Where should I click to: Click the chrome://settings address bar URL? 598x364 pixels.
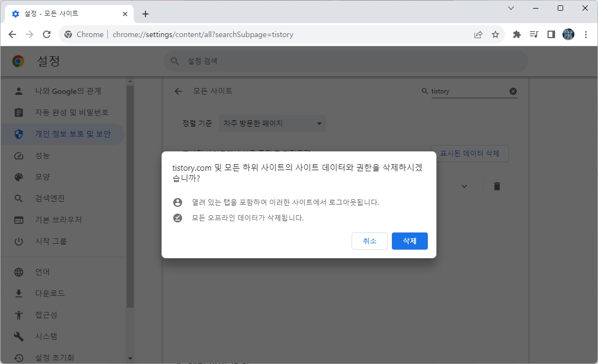point(203,34)
